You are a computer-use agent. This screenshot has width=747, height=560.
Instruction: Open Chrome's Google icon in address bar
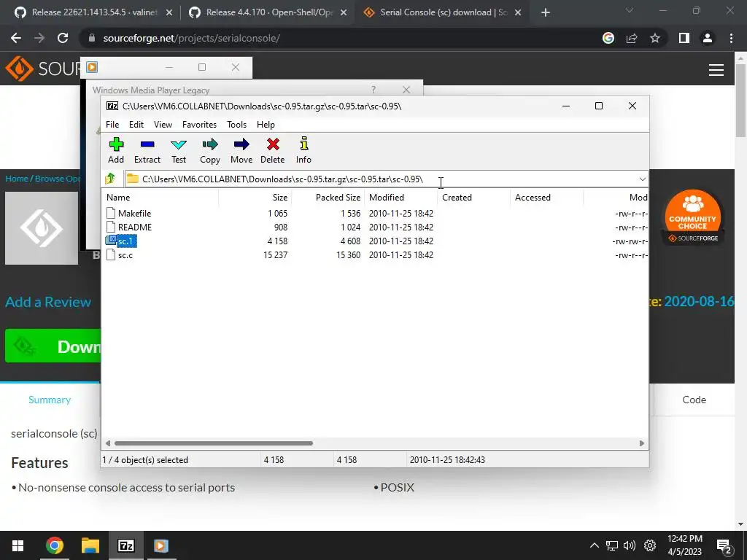[608, 38]
